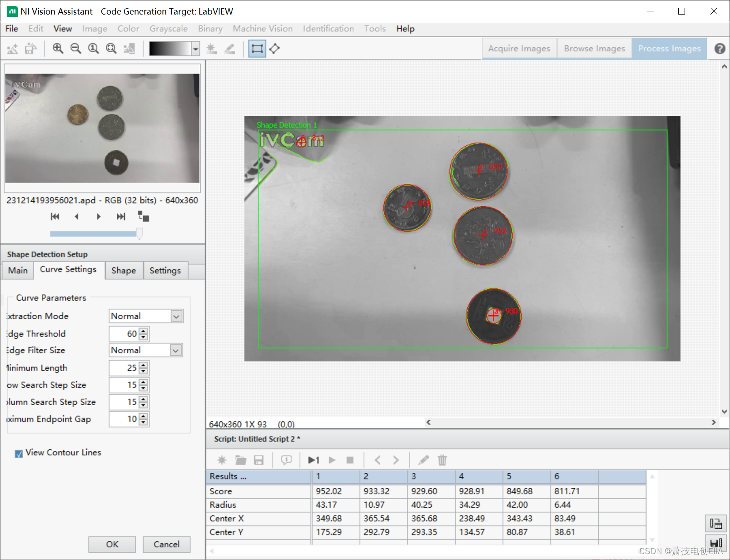Image resolution: width=730 pixels, height=560 pixels.
Task: Click the previous step left chevron
Action: click(x=377, y=460)
